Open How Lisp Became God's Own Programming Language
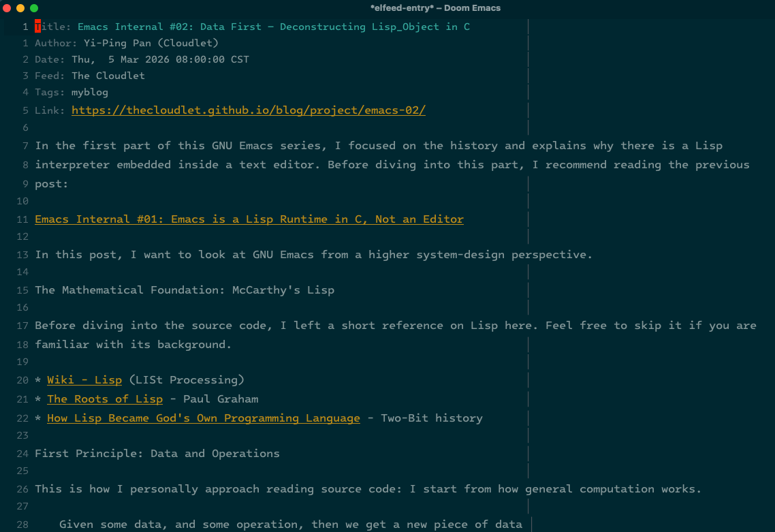Viewport: 775px width, 532px height. click(x=203, y=418)
